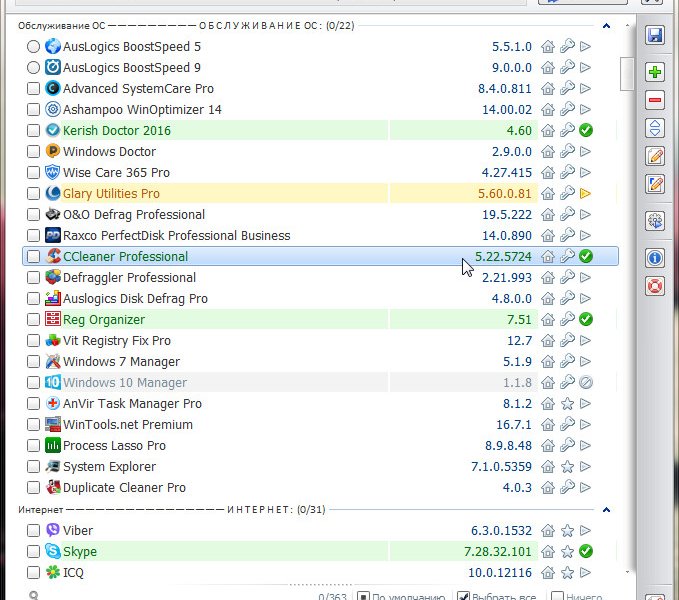Image resolution: width=679 pixels, height=600 pixels.
Task: Select AusLogics BoostSpeed 9 radio button
Action: click(x=33, y=68)
